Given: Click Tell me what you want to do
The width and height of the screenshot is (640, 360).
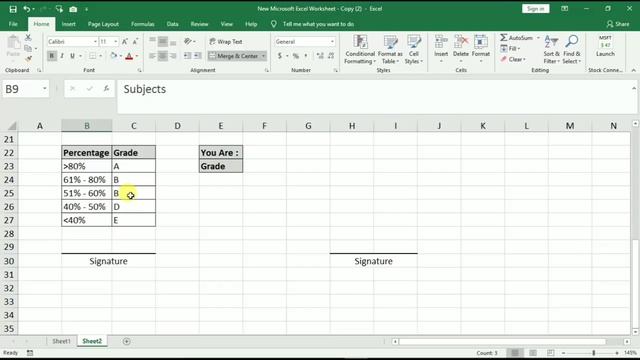Looking at the screenshot, I should coord(318,24).
